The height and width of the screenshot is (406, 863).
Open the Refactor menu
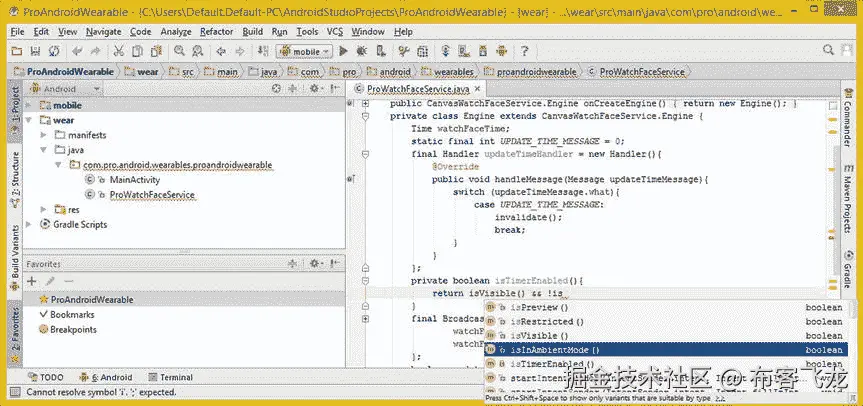click(217, 32)
